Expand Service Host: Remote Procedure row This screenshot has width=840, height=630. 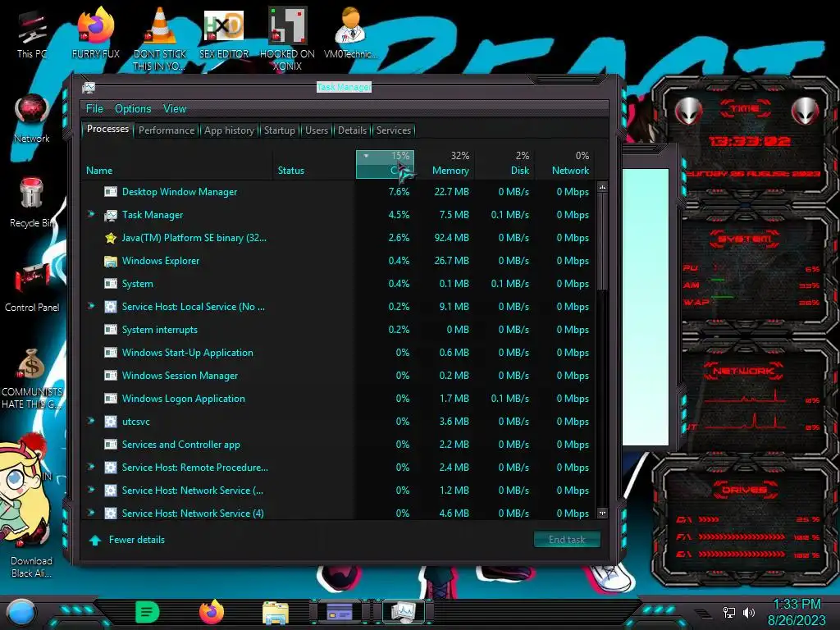91,467
